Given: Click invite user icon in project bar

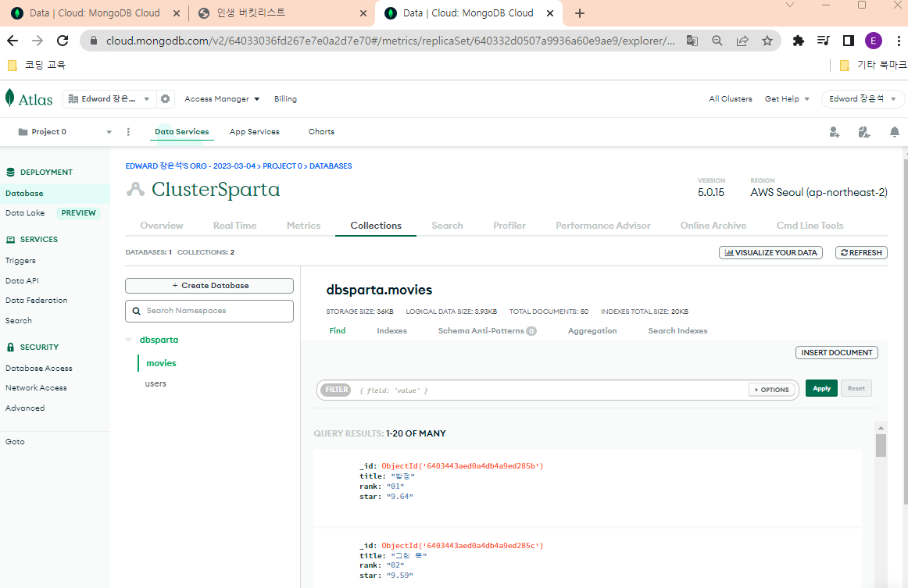Looking at the screenshot, I should pyautogui.click(x=834, y=132).
